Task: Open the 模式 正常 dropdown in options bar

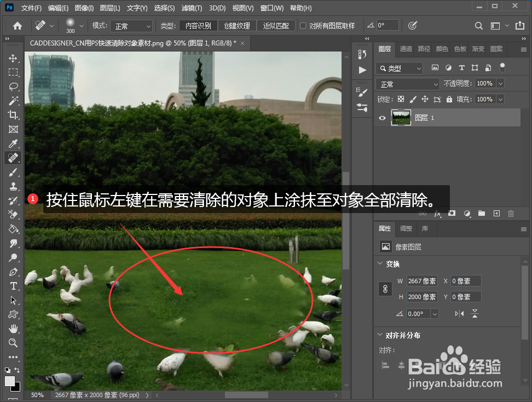Action: point(132,26)
